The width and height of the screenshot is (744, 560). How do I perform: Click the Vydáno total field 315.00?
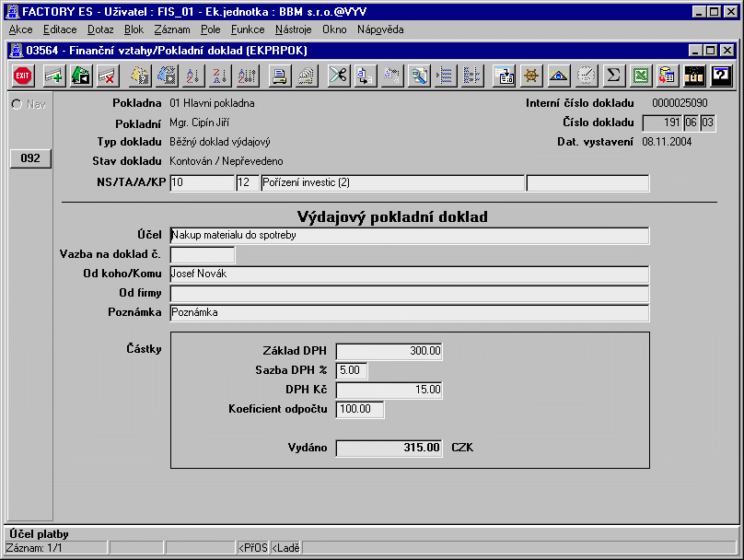(x=389, y=448)
